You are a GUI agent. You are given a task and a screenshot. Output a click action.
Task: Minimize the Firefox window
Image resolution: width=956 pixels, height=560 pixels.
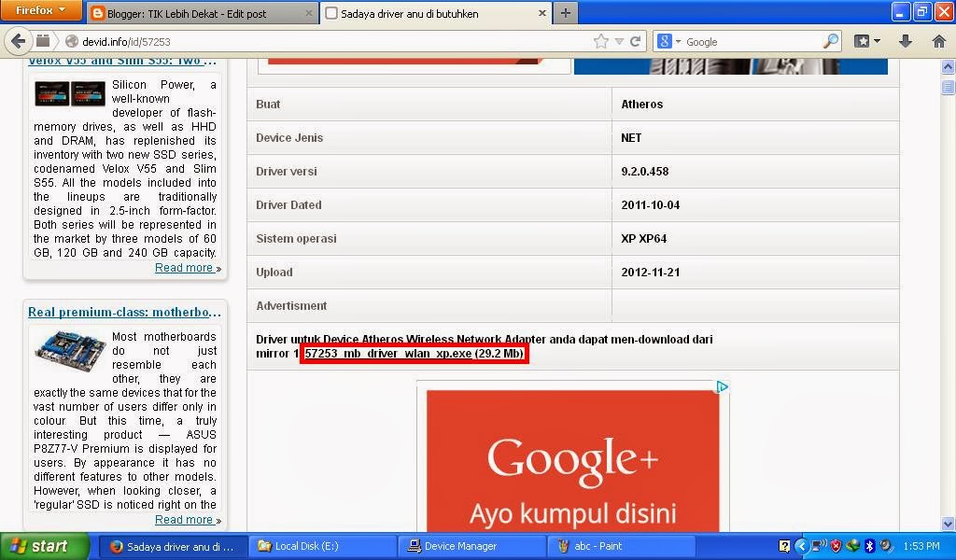pyautogui.click(x=901, y=11)
